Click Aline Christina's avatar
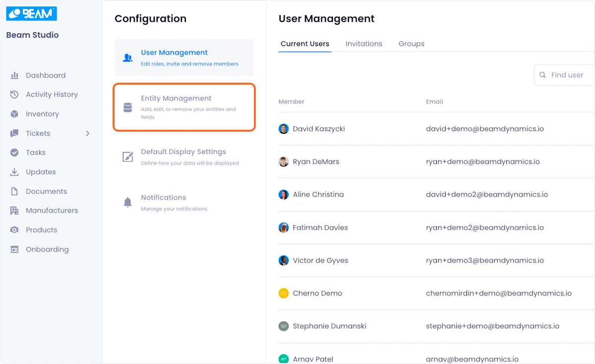The image size is (595, 364). click(284, 195)
